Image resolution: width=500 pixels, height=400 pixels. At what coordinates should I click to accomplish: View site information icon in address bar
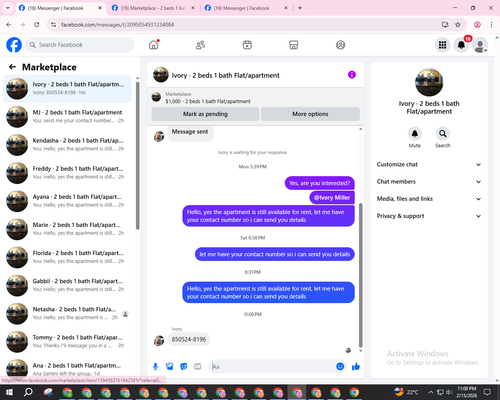(53, 25)
